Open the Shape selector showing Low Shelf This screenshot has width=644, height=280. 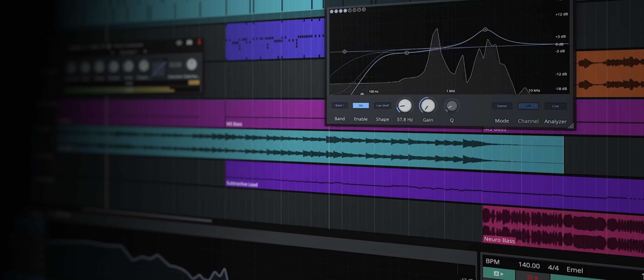382,105
